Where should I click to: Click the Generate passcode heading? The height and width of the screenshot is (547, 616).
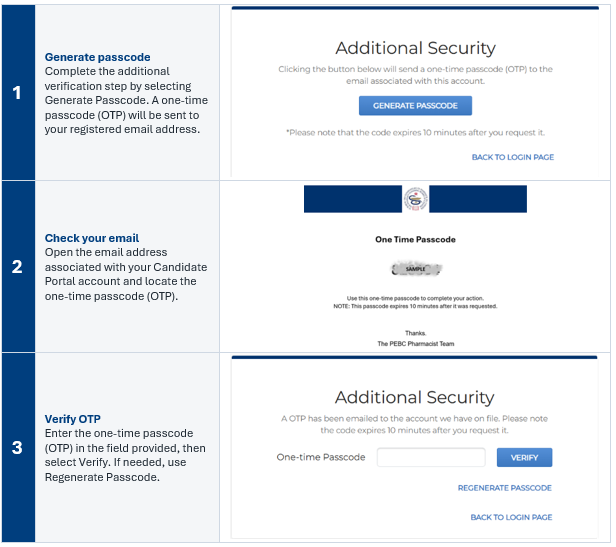(x=97, y=57)
